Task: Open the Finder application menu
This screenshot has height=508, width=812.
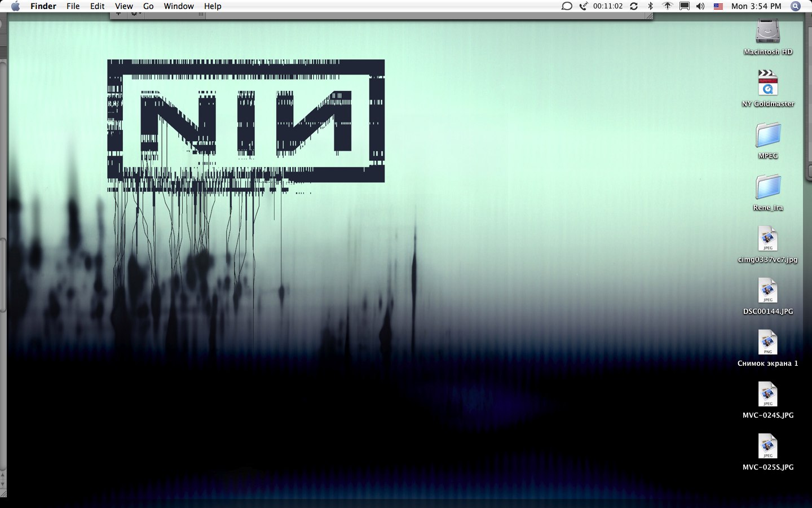Action: coord(43,6)
